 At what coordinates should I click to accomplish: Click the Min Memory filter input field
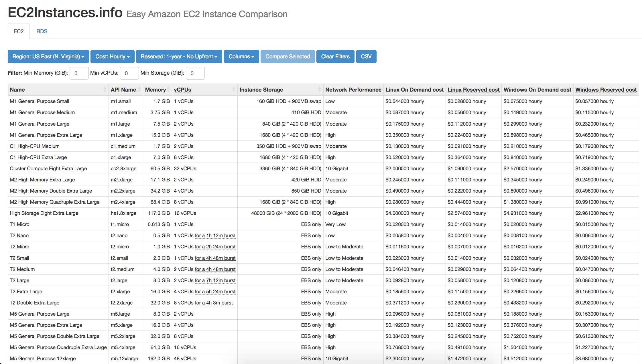tap(79, 73)
